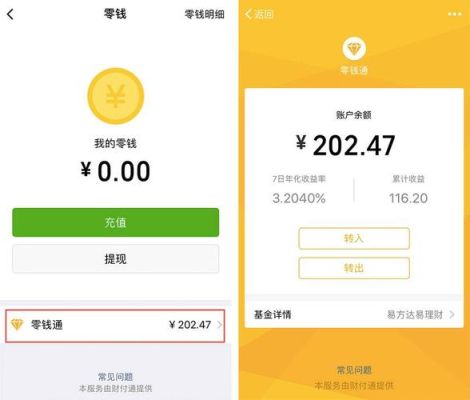This screenshot has height=400, width=470.
Task: Tap the diamond icon beside 零钱通
Action: pyautogui.click(x=17, y=324)
